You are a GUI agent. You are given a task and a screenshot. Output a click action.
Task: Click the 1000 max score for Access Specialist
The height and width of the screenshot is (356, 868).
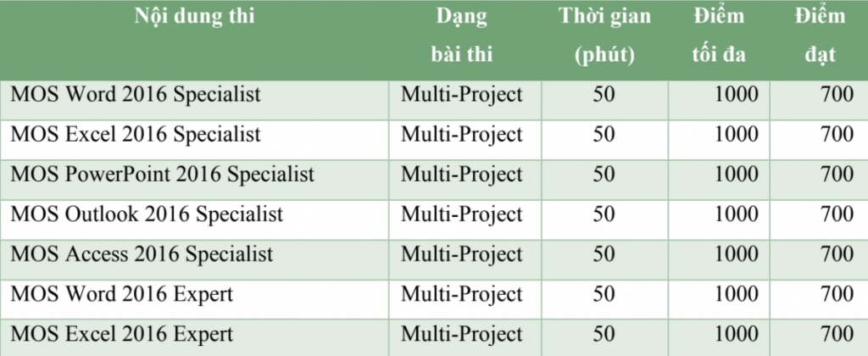[737, 254]
